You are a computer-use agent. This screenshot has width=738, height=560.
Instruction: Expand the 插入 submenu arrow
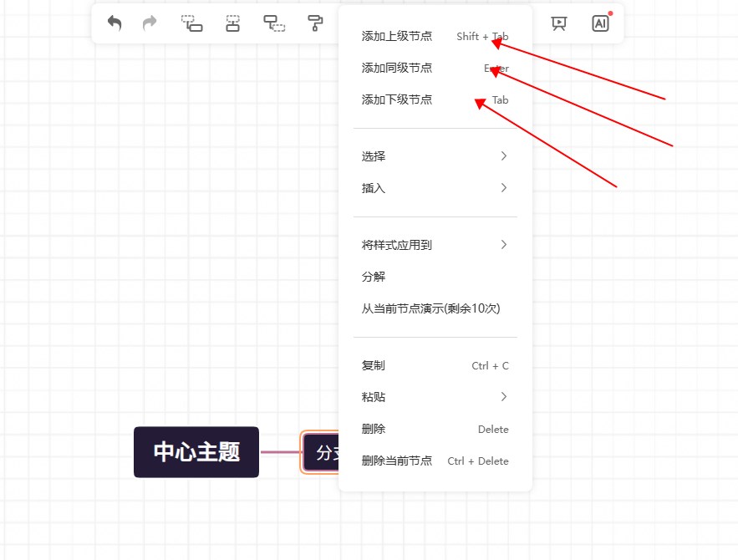(x=502, y=188)
